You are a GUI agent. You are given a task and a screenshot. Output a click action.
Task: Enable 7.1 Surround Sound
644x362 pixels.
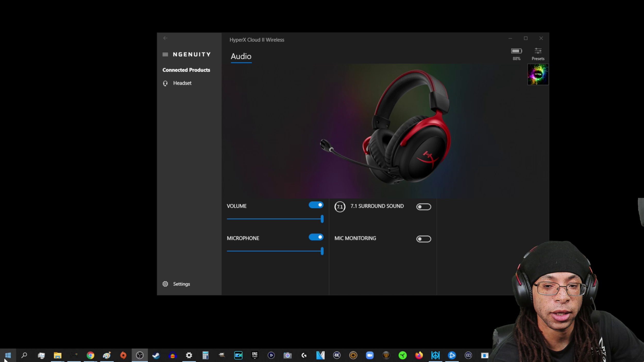click(x=423, y=207)
